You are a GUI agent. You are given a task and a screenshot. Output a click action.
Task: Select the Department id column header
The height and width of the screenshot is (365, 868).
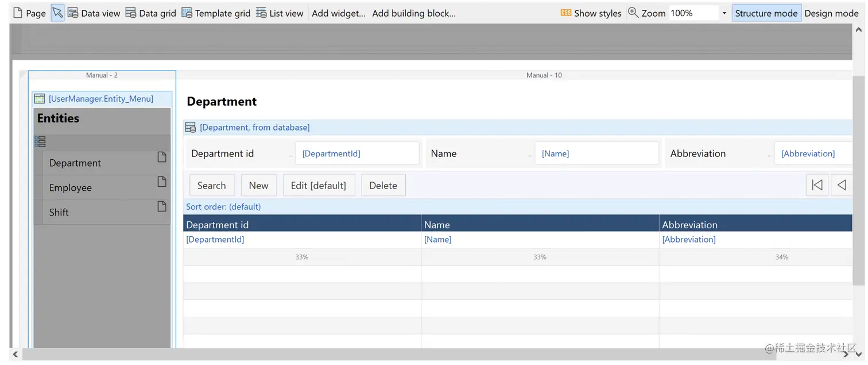302,225
